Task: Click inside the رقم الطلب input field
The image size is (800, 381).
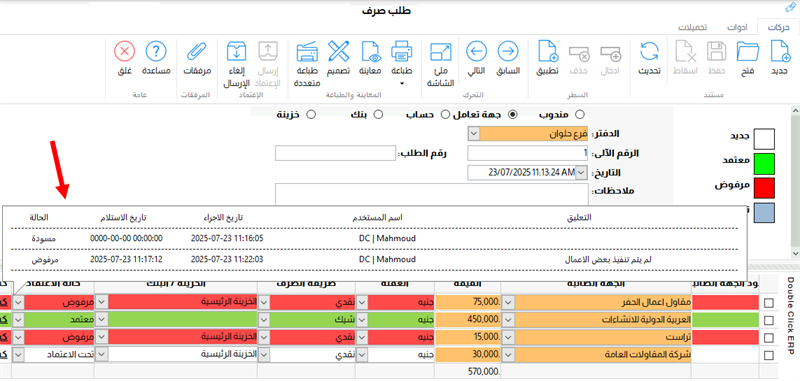Action: (x=335, y=153)
